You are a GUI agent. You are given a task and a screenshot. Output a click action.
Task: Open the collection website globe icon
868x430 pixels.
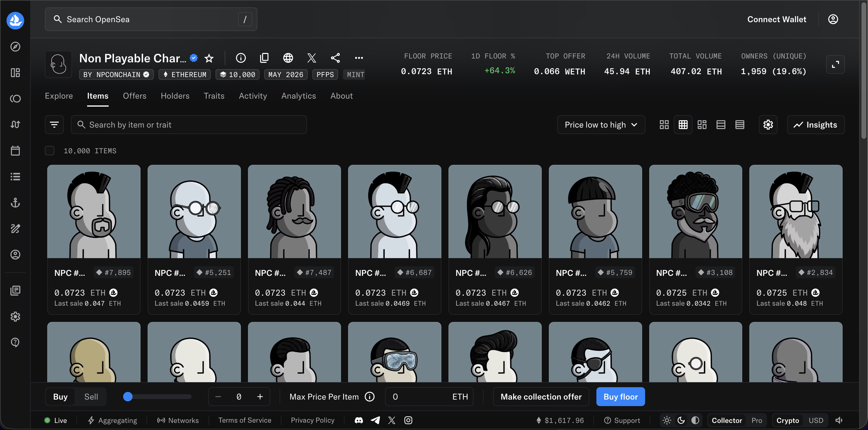288,58
